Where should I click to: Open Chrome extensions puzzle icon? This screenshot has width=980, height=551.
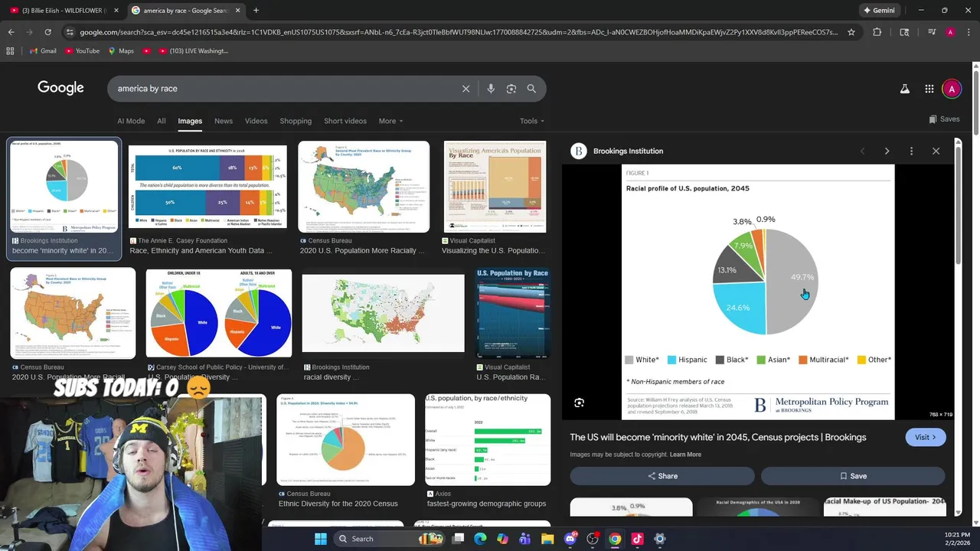[x=877, y=32]
